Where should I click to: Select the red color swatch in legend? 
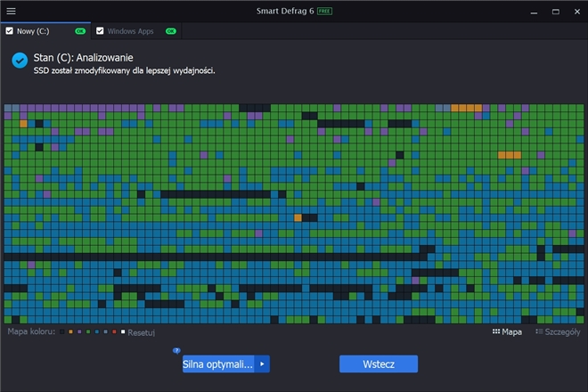coord(114,332)
